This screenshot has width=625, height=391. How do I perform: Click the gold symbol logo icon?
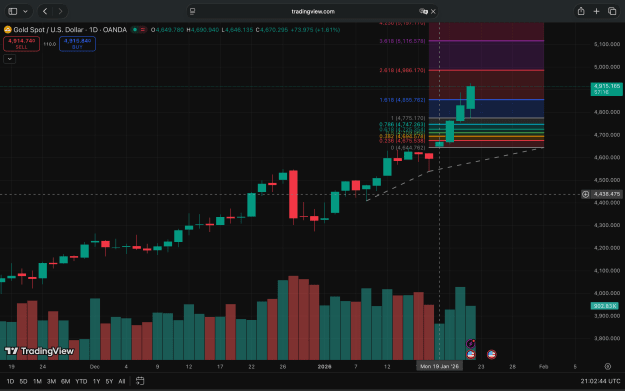[7, 29]
